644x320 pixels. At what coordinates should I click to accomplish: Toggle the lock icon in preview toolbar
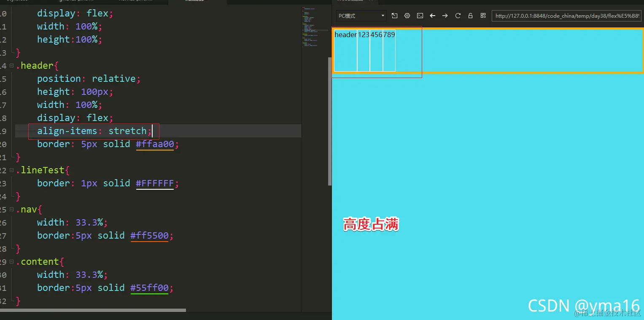(470, 16)
